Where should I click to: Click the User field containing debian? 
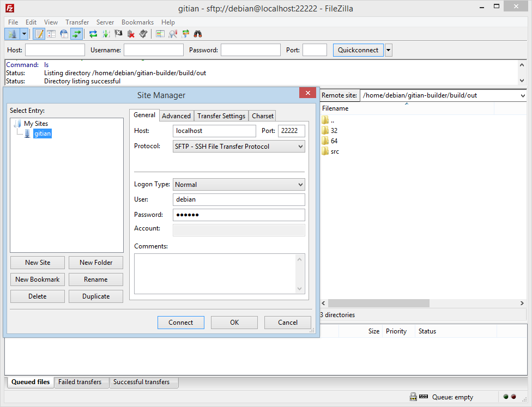239,199
